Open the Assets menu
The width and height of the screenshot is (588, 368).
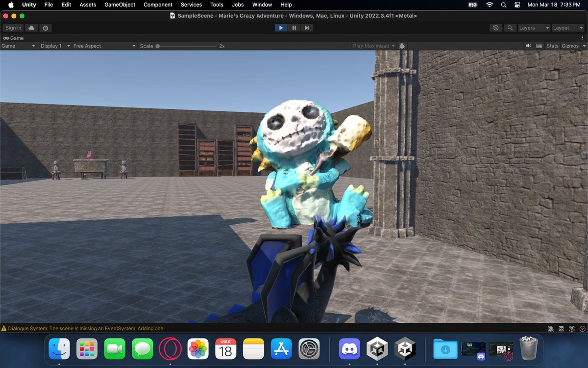tap(88, 4)
